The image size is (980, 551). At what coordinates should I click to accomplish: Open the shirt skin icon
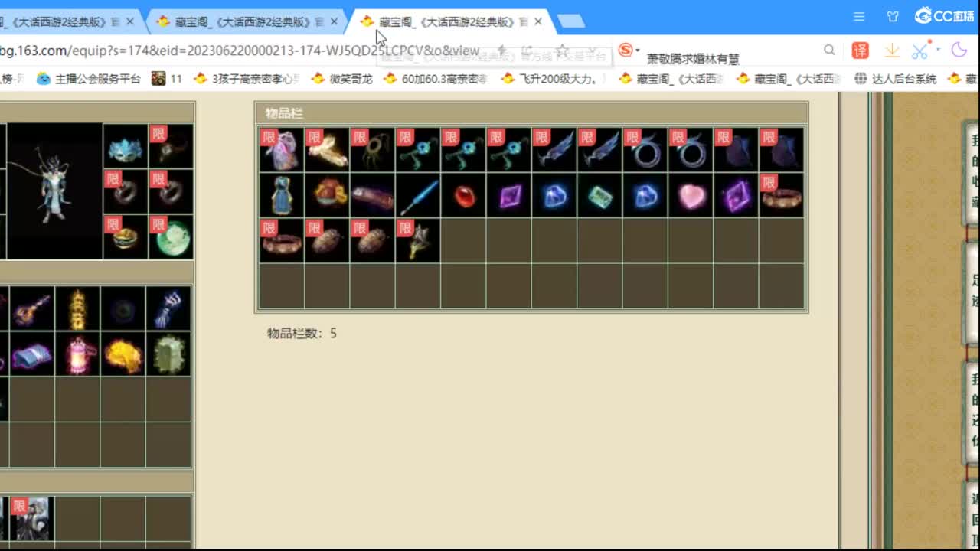(893, 16)
